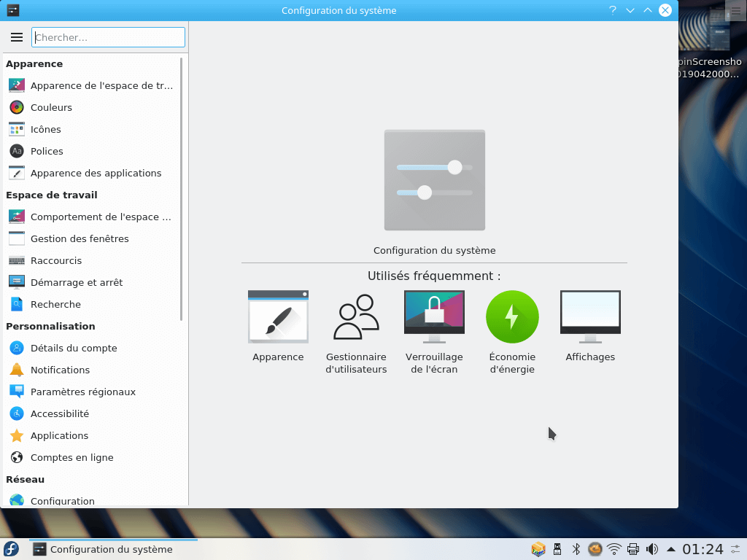Open the package updates tray icon

[x=538, y=549]
